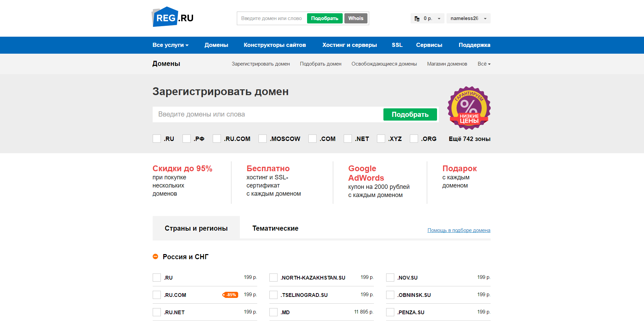Open the "Хостинг и серверы" menu

(x=349, y=45)
